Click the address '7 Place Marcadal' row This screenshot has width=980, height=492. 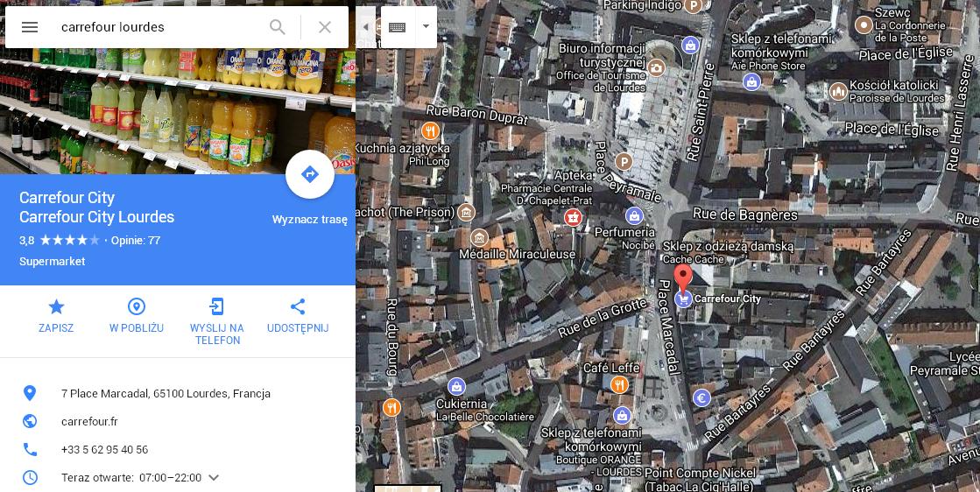pos(178,393)
